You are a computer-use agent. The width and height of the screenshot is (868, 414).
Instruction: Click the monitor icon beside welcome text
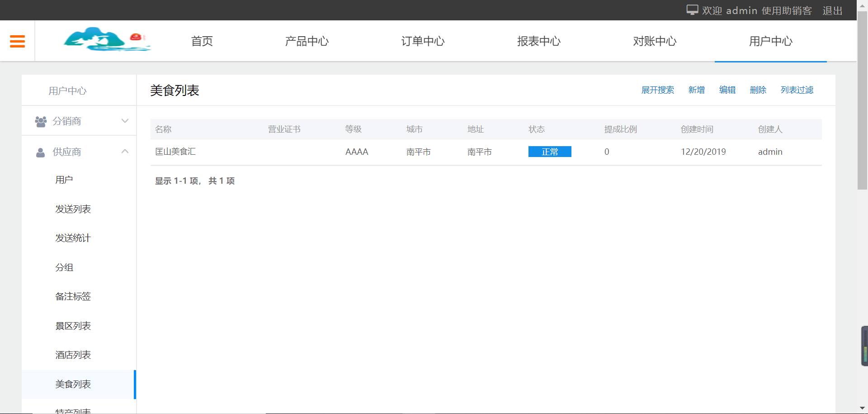pyautogui.click(x=692, y=10)
